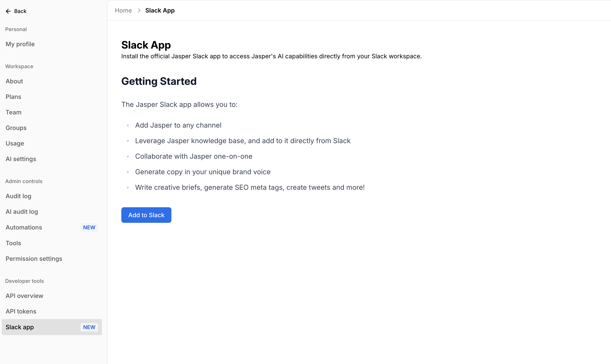Click the 'Getting Started' heading

tap(159, 81)
